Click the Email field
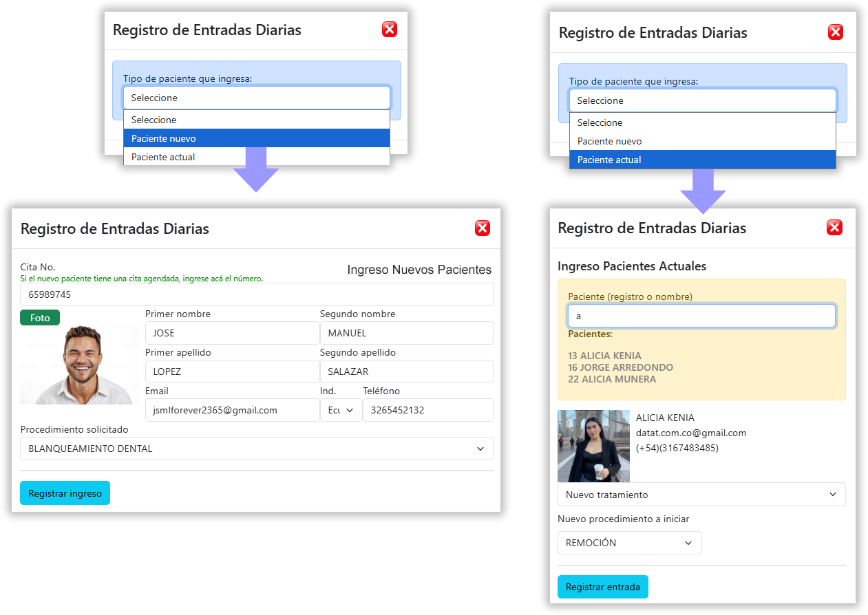This screenshot has width=868, height=615. click(x=232, y=410)
